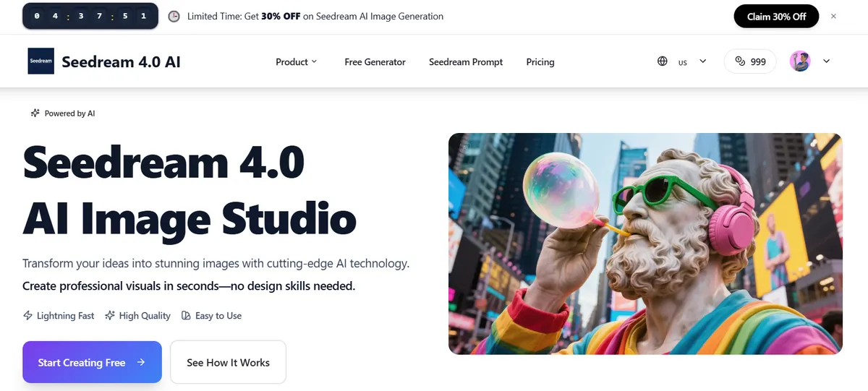Image resolution: width=868 pixels, height=391 pixels.
Task: Click the High Quality sparkle icon
Action: (110, 316)
